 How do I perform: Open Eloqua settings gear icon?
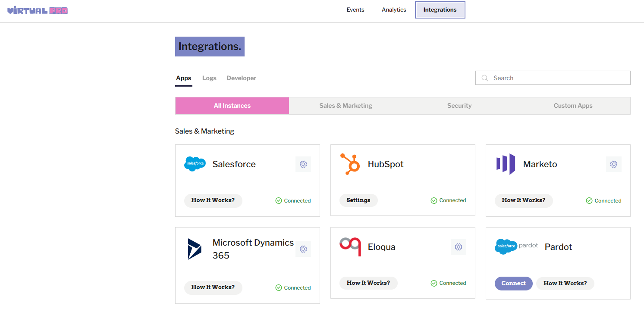[459, 247]
